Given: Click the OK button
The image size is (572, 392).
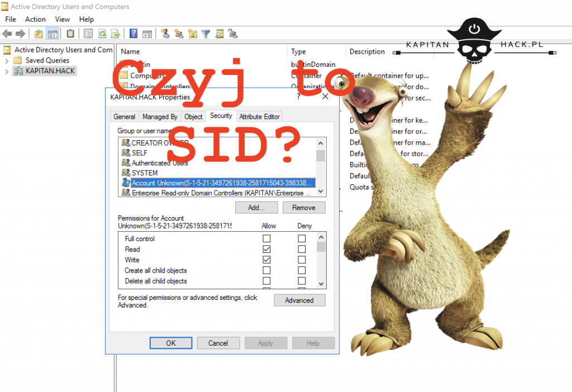Looking at the screenshot, I should [x=171, y=343].
